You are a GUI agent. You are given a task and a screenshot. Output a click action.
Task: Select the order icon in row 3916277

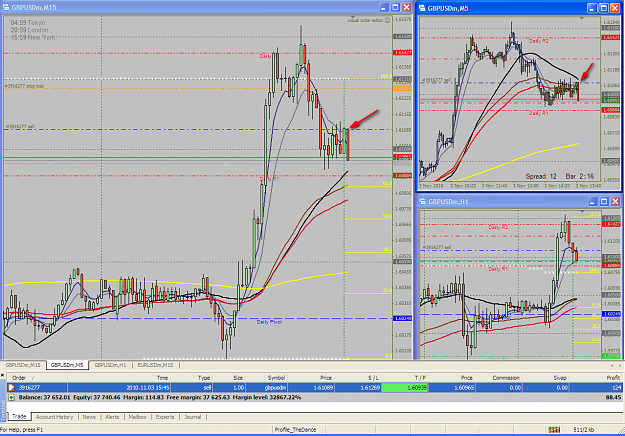12,387
